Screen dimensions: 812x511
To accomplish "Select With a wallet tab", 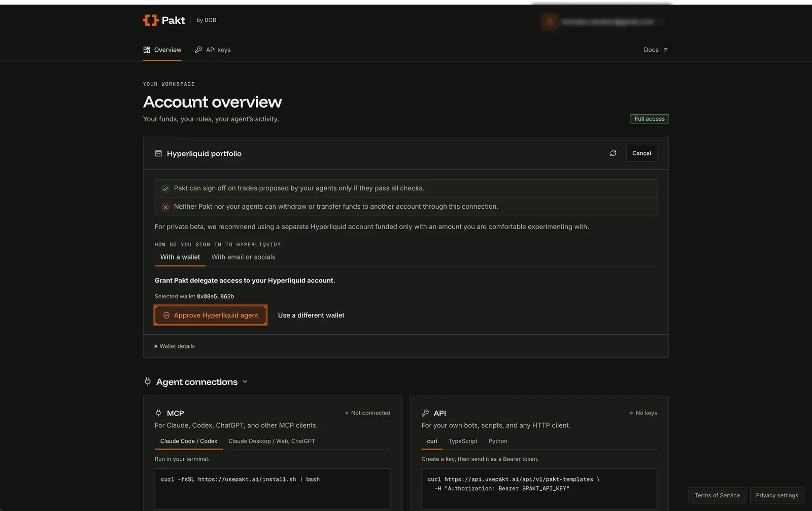I will tap(180, 257).
